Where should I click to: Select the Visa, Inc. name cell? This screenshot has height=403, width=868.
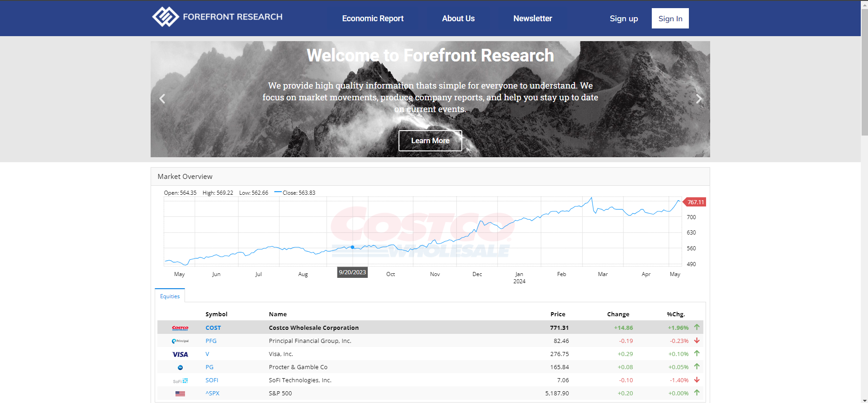click(281, 354)
